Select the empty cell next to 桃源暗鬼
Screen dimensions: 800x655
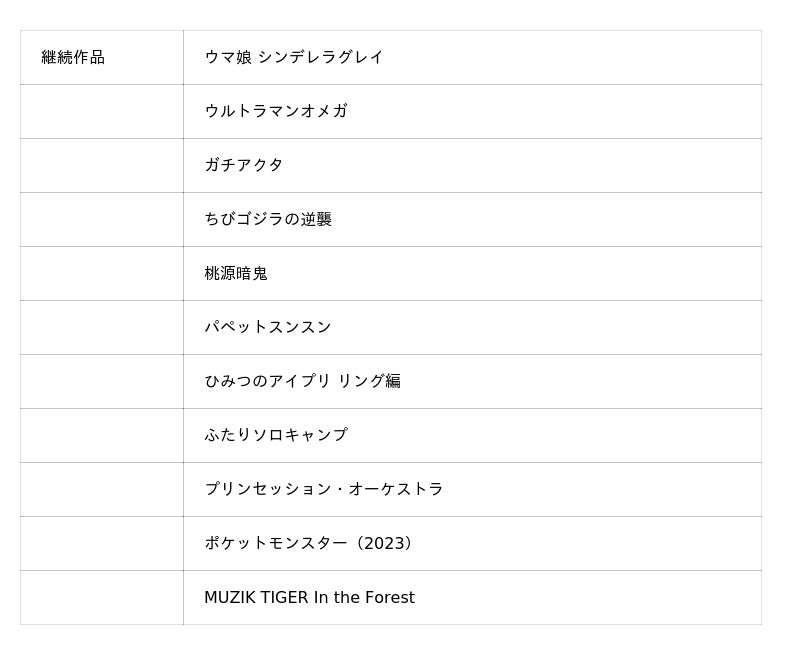[x=102, y=273]
